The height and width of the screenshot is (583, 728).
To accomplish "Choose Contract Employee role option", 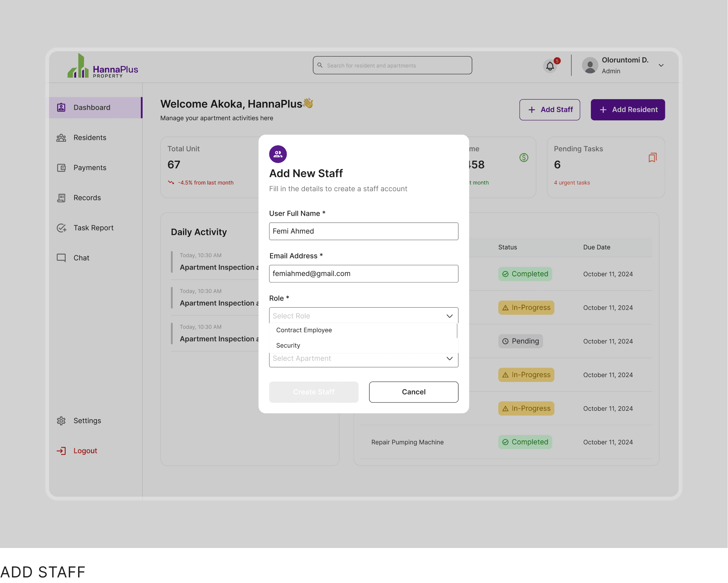I will [304, 330].
